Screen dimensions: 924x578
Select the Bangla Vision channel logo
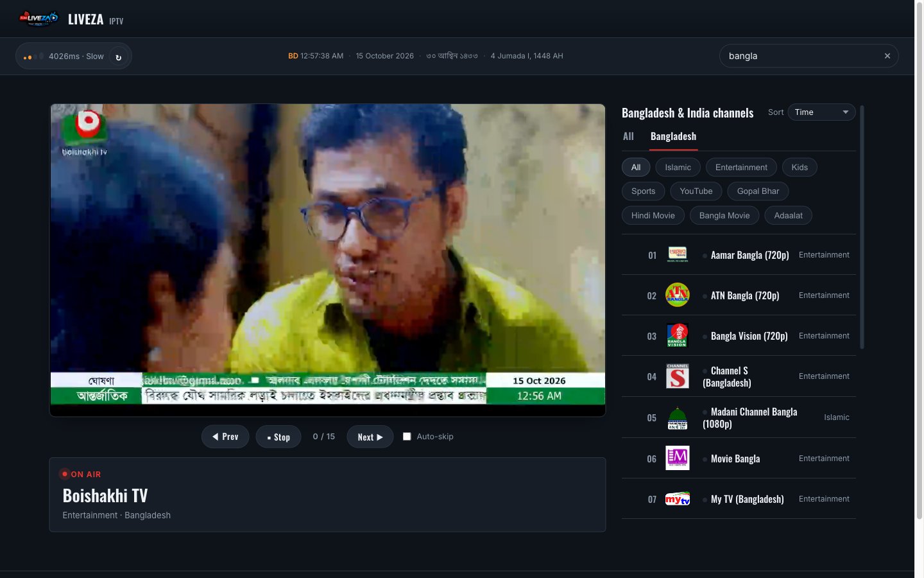click(678, 336)
